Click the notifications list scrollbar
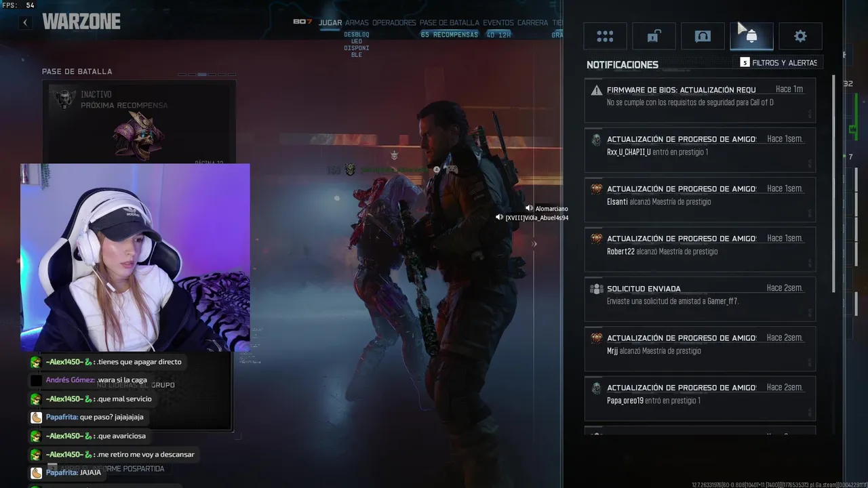 click(834, 183)
